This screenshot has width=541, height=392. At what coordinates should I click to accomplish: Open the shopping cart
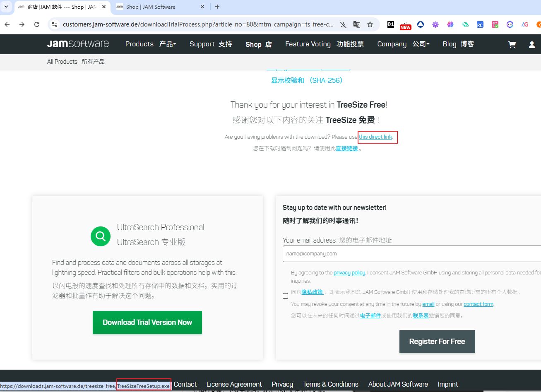(x=512, y=44)
